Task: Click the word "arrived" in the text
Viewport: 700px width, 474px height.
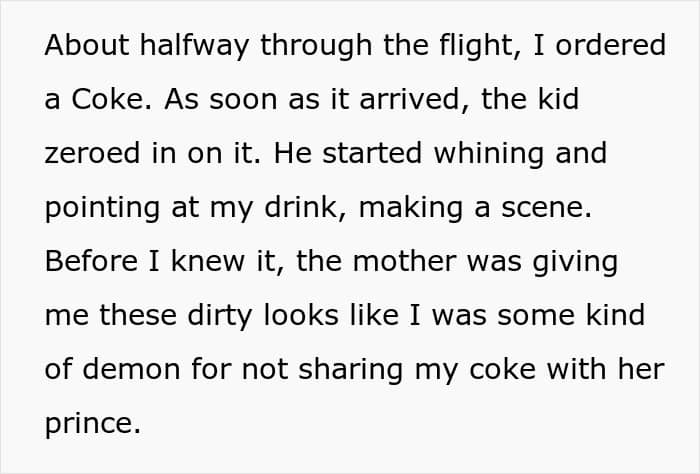Action: [409, 99]
